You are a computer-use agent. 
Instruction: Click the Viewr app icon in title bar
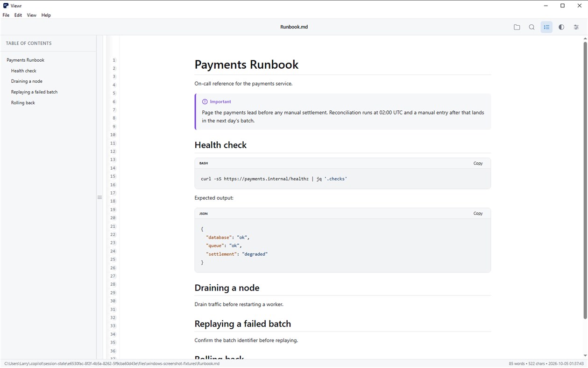[6, 6]
